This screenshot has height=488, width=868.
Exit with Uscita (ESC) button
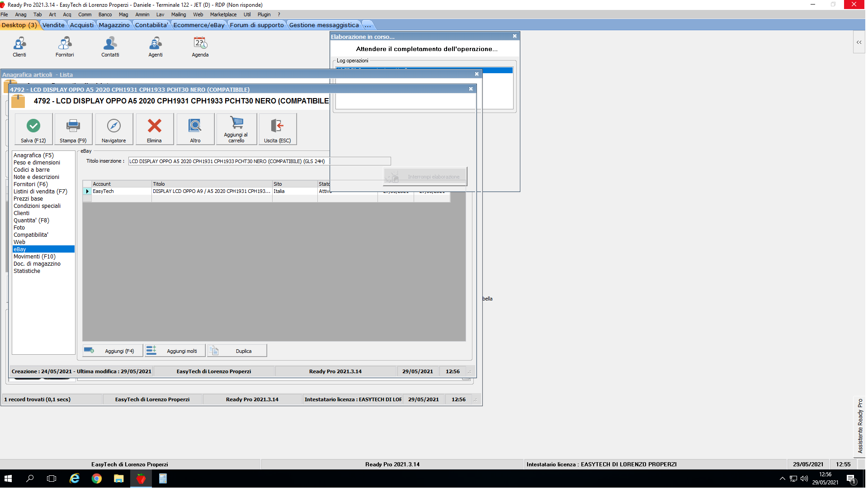[278, 129]
